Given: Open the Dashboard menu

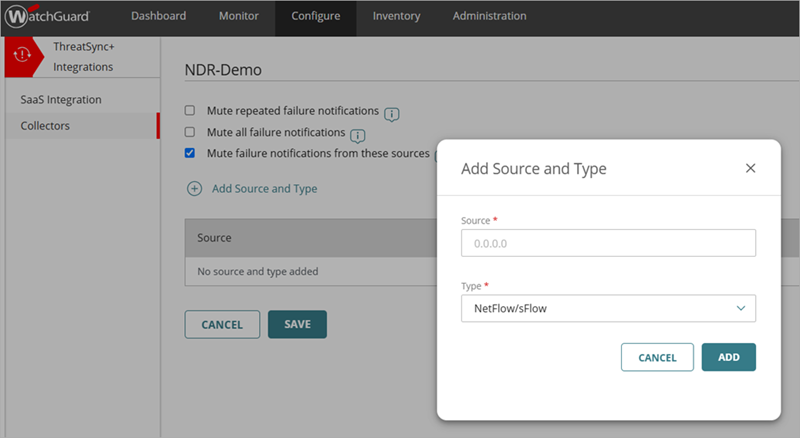Looking at the screenshot, I should pyautogui.click(x=158, y=17).
